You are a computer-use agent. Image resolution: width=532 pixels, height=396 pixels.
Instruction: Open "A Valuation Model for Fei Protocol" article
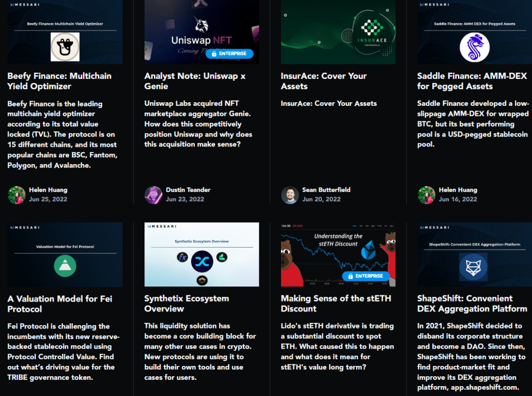(60, 304)
